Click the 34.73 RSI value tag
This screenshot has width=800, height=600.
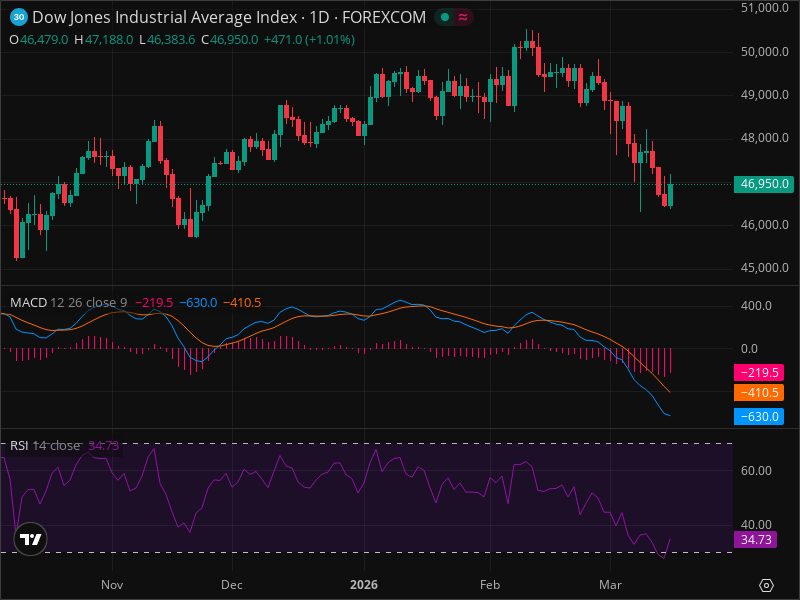tap(756, 539)
